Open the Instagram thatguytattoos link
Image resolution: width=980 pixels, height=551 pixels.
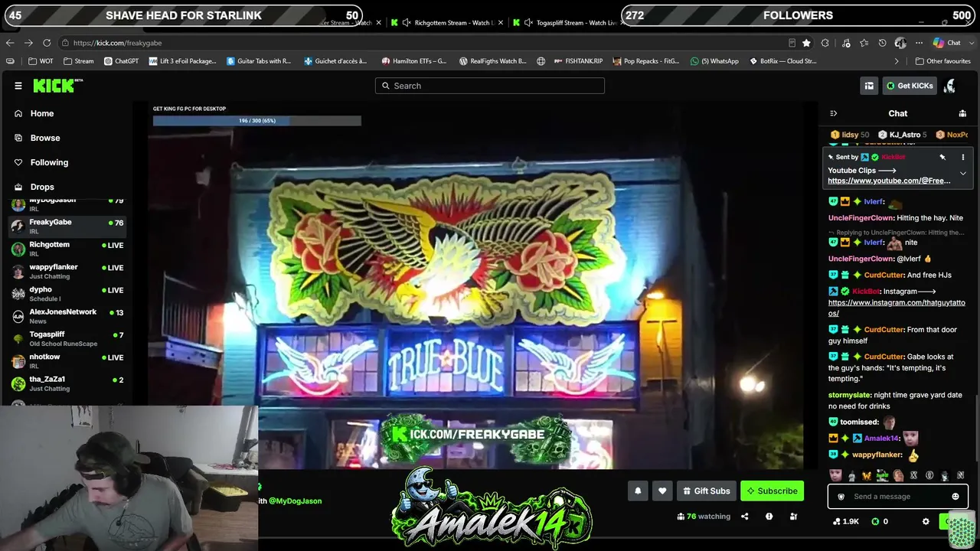(897, 308)
